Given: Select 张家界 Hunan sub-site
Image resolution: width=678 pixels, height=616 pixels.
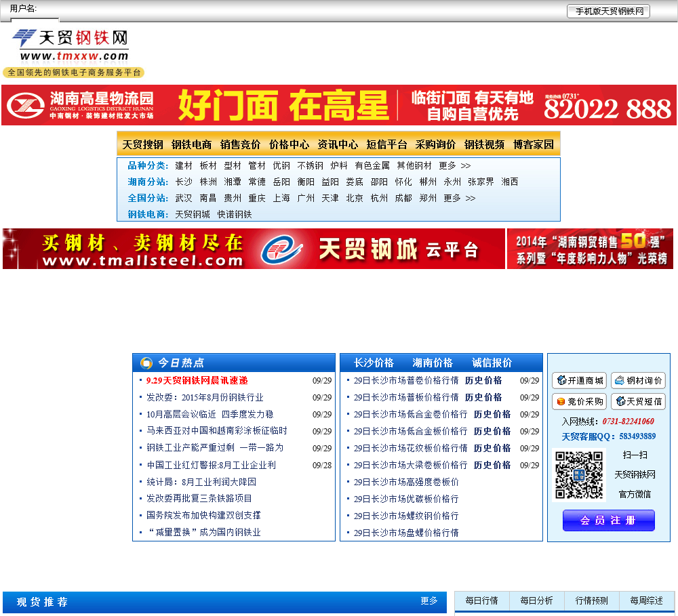Looking at the screenshot, I should point(481,182).
